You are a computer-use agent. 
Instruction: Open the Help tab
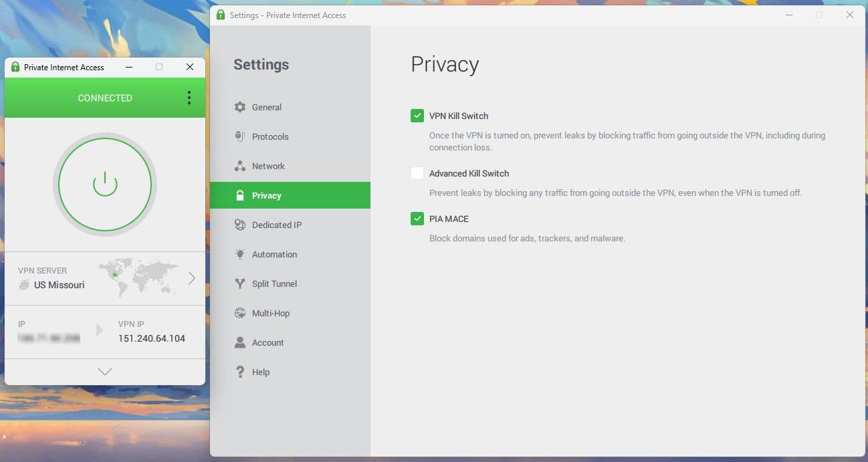click(x=290, y=372)
